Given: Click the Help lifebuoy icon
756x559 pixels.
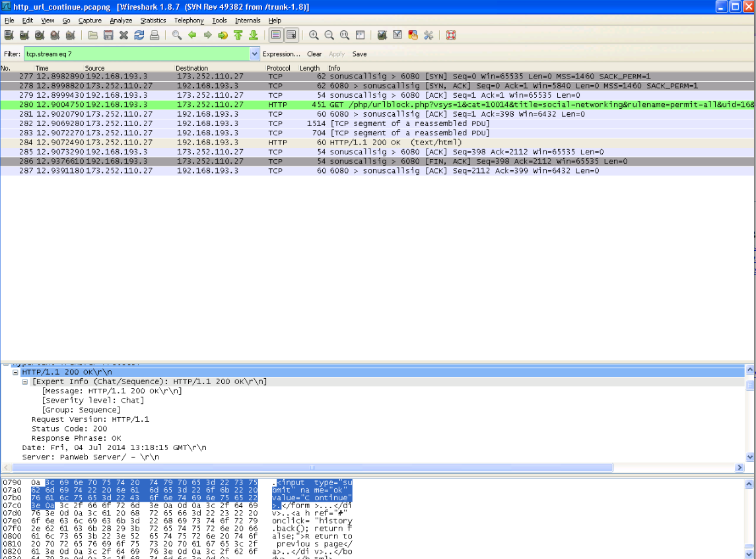Looking at the screenshot, I should [x=451, y=36].
